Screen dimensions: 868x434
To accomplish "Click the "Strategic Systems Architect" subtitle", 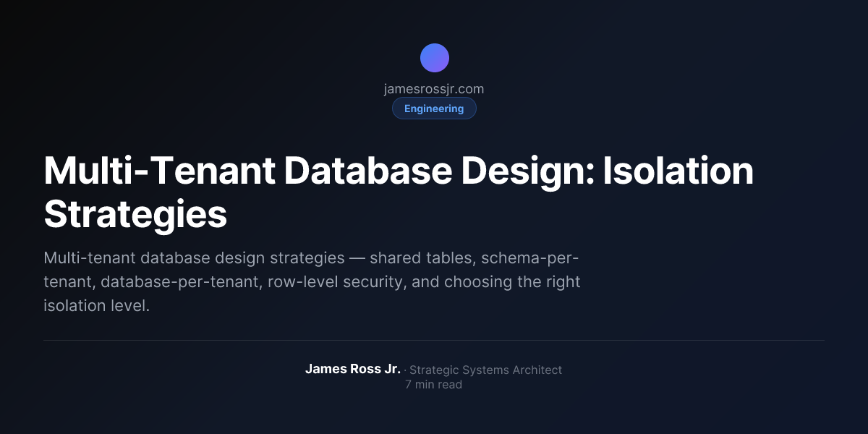I will tap(485, 370).
